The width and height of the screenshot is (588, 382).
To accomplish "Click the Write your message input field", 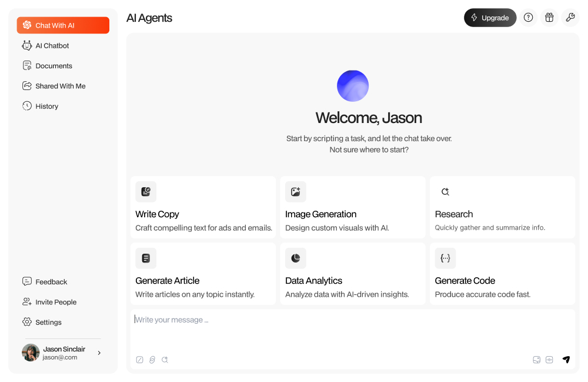I will tap(352, 328).
